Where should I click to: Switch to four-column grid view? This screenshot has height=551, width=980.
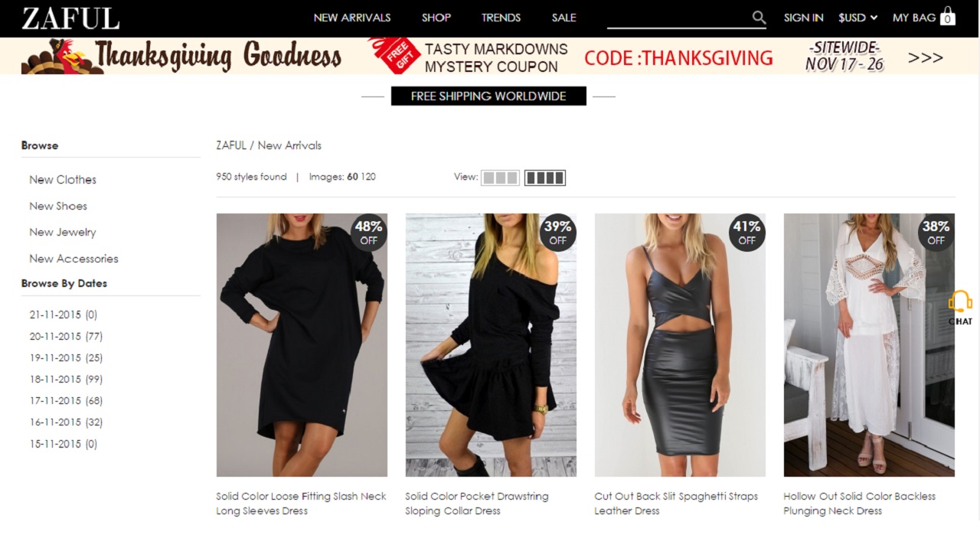coord(545,178)
